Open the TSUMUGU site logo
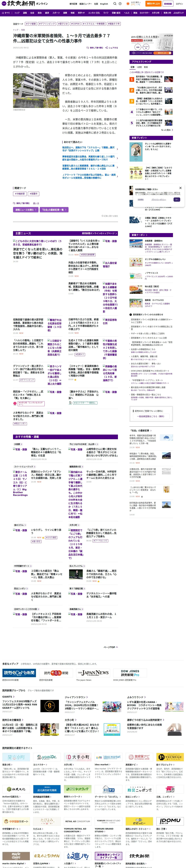The image size is (186, 868). click(170, 757)
